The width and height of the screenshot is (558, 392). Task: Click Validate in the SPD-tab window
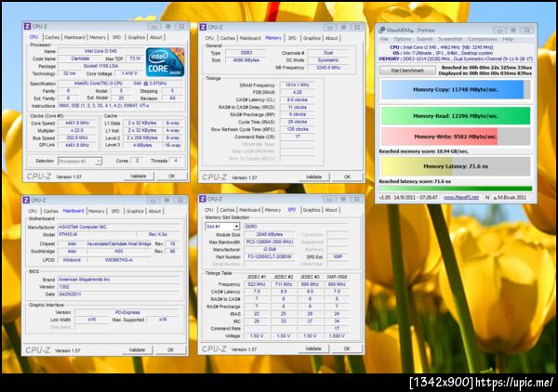point(313,348)
